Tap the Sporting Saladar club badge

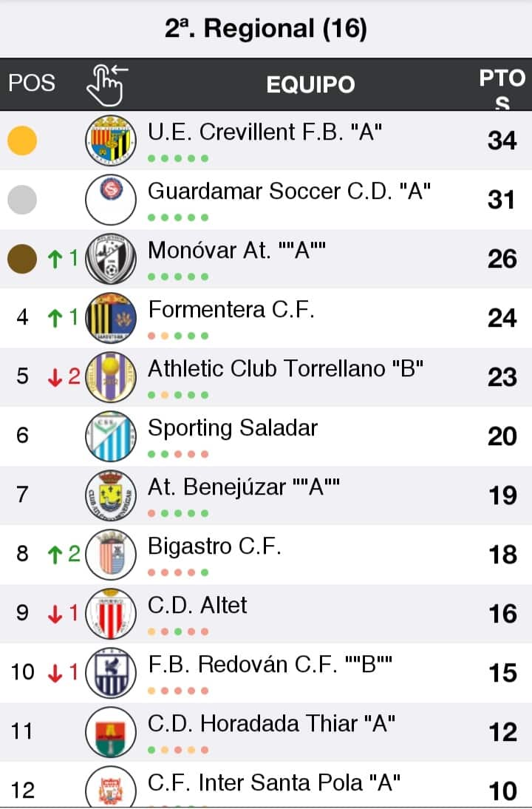[111, 436]
